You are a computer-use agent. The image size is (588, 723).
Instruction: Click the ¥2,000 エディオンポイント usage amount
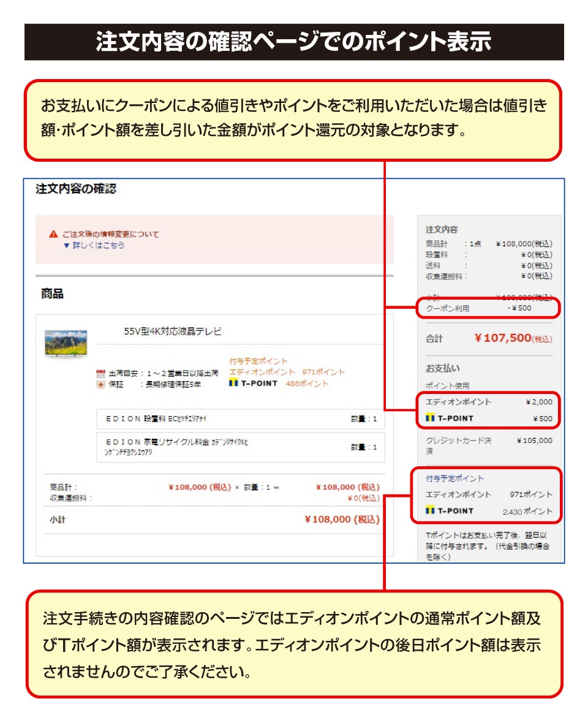coord(539,402)
